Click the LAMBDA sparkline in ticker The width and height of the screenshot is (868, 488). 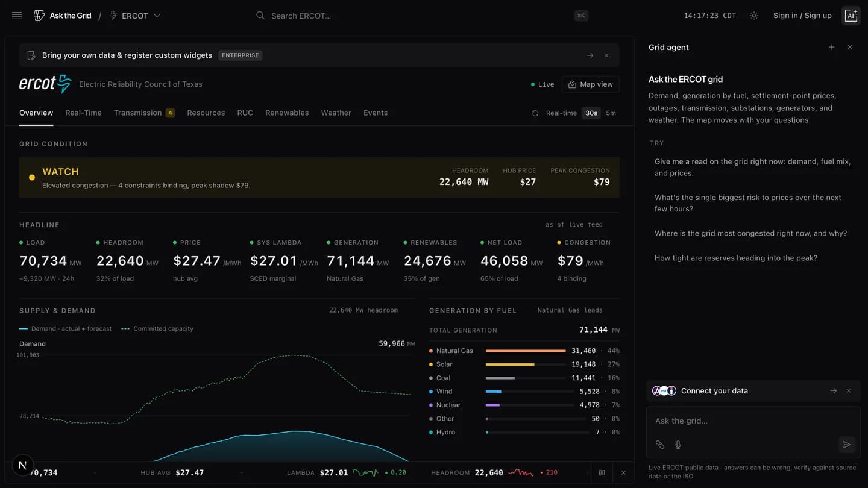click(365, 472)
